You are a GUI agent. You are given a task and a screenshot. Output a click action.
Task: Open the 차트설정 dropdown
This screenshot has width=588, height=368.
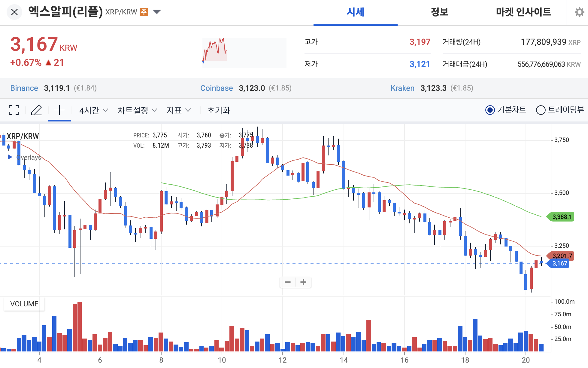point(137,110)
